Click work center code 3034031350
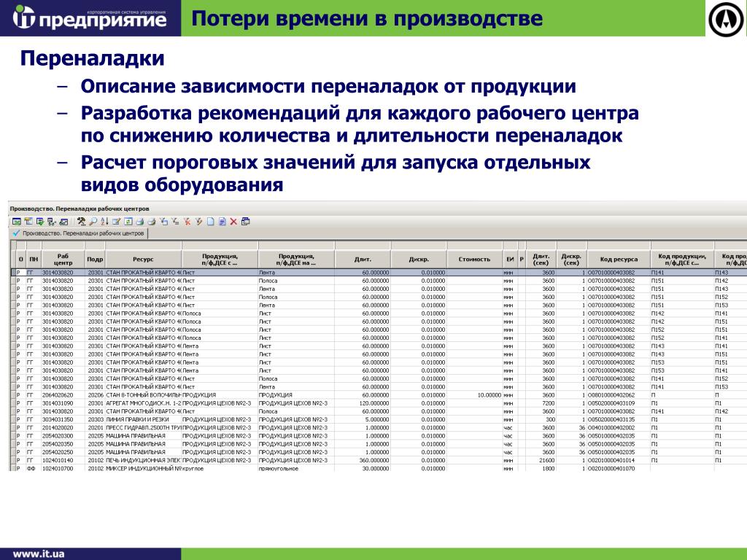Image resolution: width=747 pixels, height=560 pixels. [58, 419]
